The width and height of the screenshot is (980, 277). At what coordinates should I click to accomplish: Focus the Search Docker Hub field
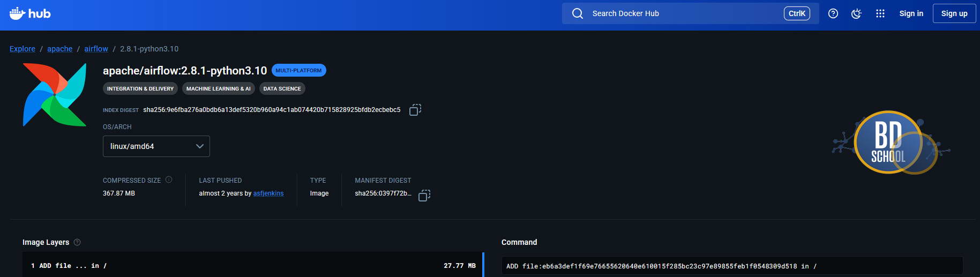(x=690, y=13)
